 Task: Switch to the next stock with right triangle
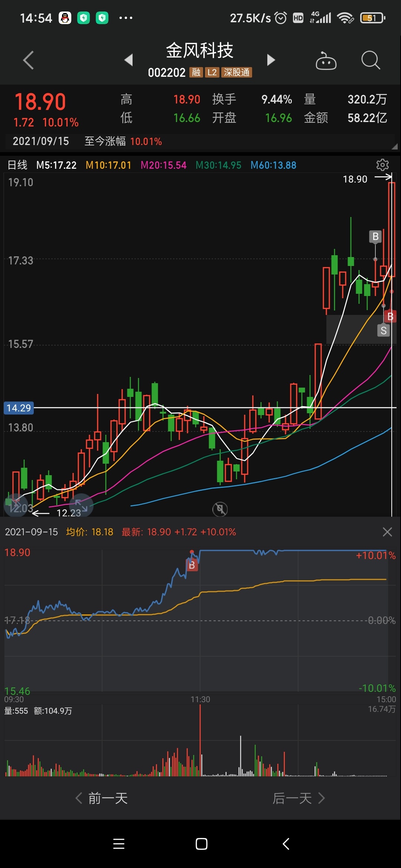click(271, 60)
